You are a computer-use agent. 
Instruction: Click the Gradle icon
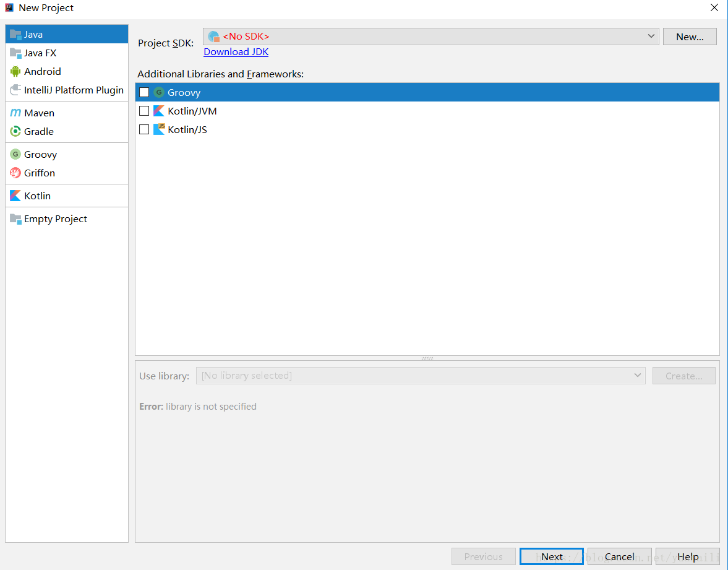15,131
